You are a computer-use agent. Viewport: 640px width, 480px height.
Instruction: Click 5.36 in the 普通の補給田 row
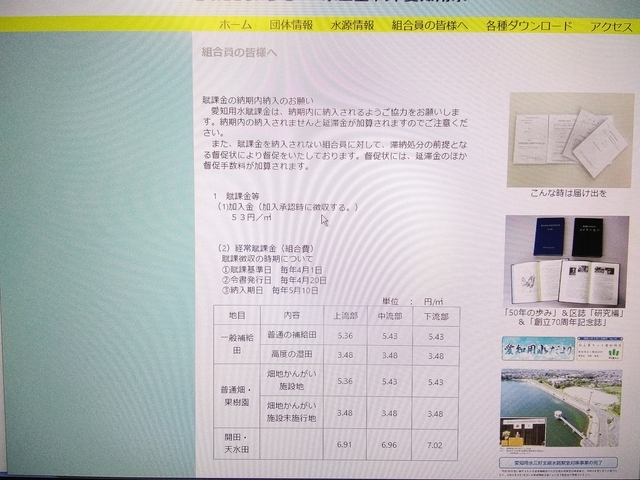pyautogui.click(x=345, y=336)
